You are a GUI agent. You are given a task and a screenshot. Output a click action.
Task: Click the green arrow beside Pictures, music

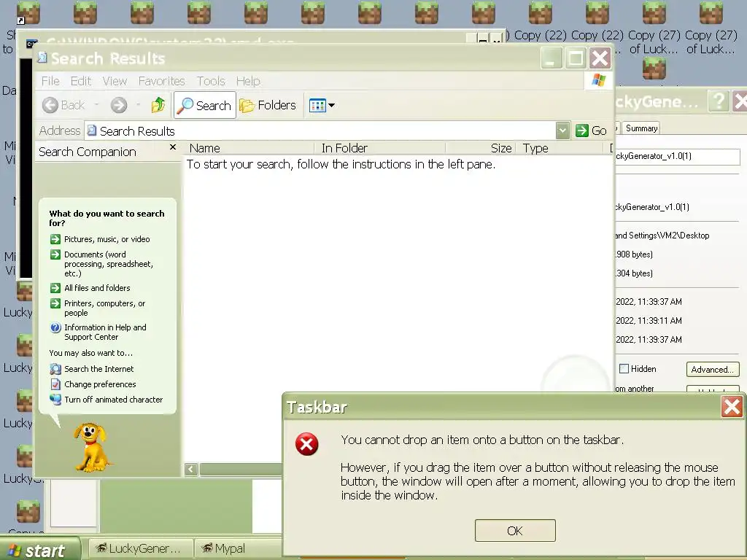55,239
